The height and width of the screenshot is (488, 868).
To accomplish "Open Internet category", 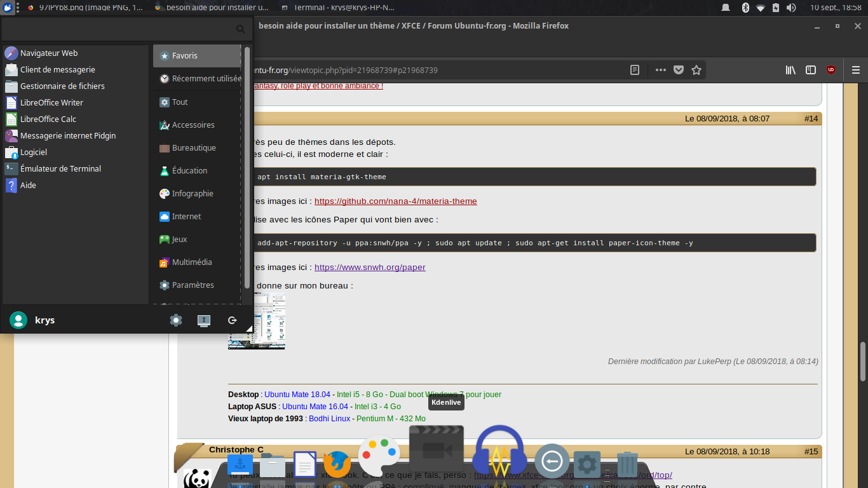I will point(197,216).
